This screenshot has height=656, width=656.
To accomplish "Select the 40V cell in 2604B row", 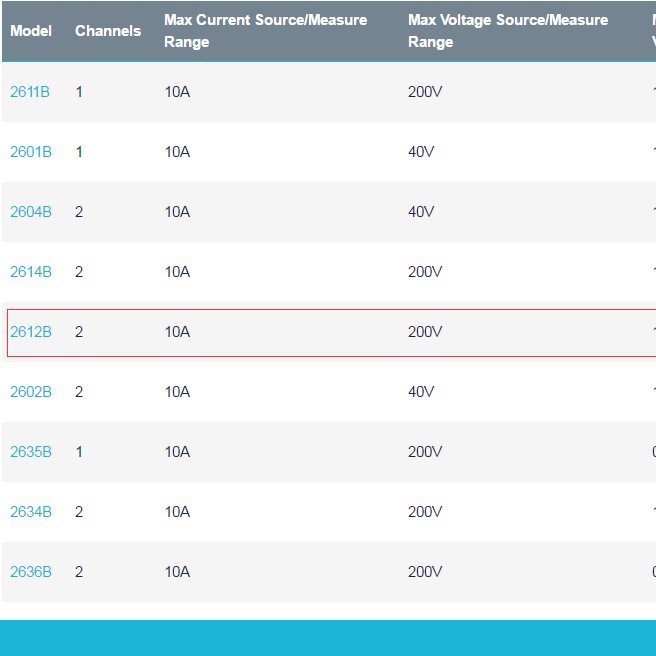I will pos(421,212).
